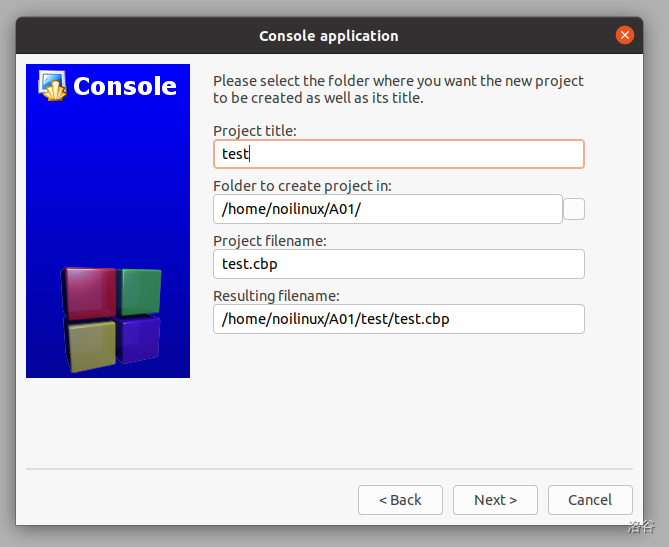The height and width of the screenshot is (547, 669).
Task: Click the Folder to create project in field
Action: (x=387, y=209)
